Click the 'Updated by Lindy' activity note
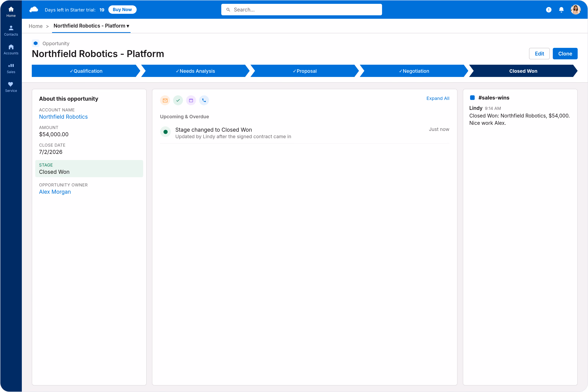 [x=233, y=136]
